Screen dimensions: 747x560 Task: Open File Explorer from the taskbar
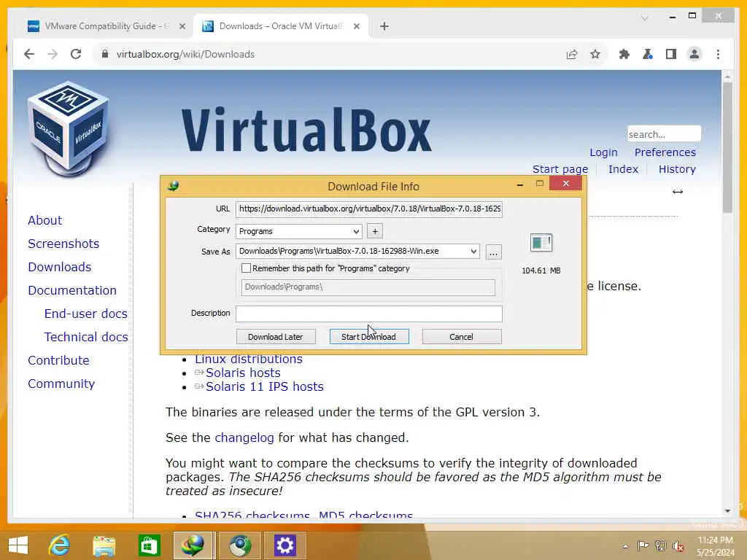pos(104,545)
